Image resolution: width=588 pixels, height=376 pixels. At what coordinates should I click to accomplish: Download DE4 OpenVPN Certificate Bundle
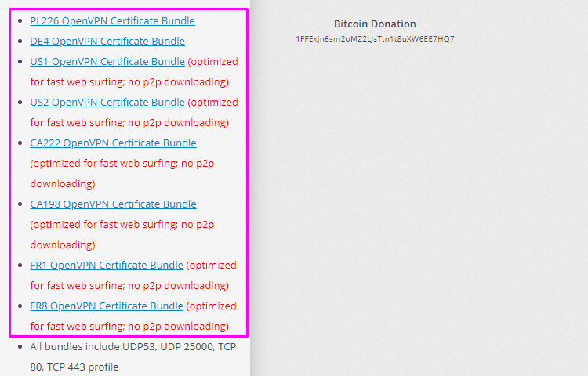[107, 41]
